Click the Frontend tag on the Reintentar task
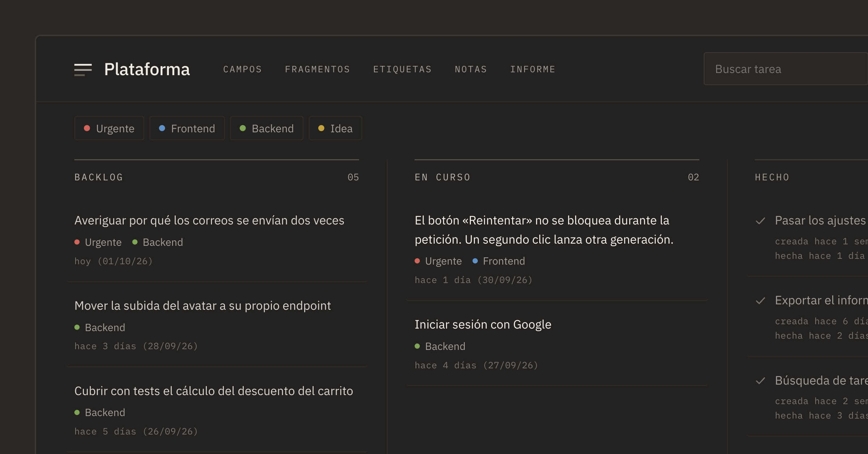 coord(499,261)
